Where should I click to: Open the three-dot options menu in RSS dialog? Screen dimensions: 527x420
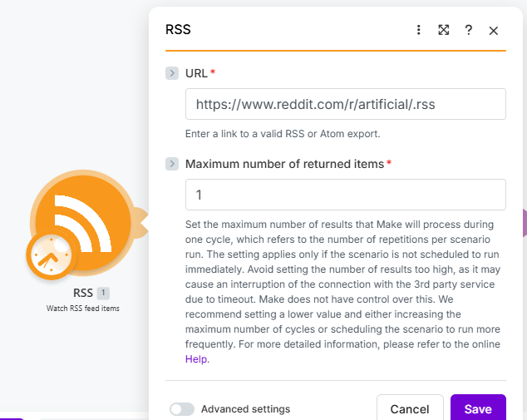(x=418, y=30)
